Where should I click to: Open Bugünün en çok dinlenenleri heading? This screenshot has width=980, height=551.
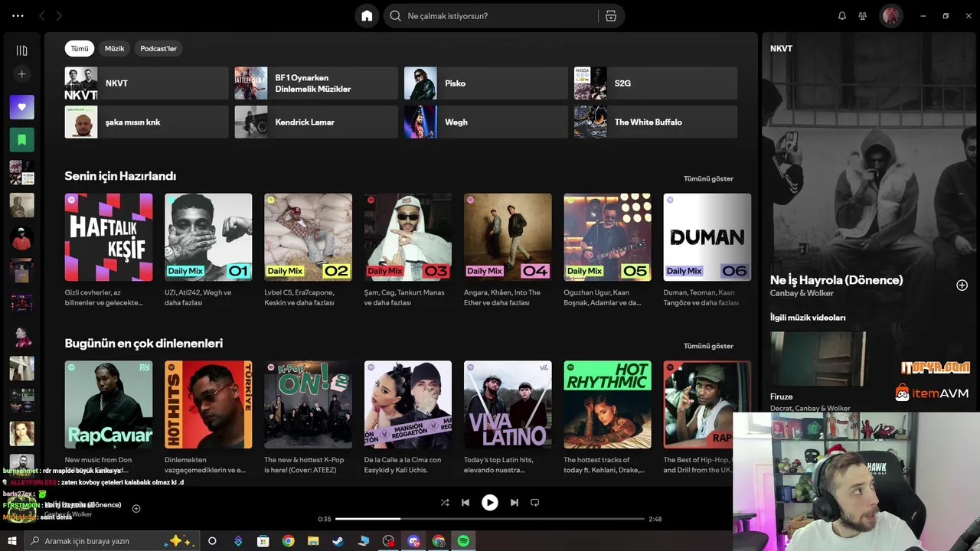pyautogui.click(x=144, y=344)
